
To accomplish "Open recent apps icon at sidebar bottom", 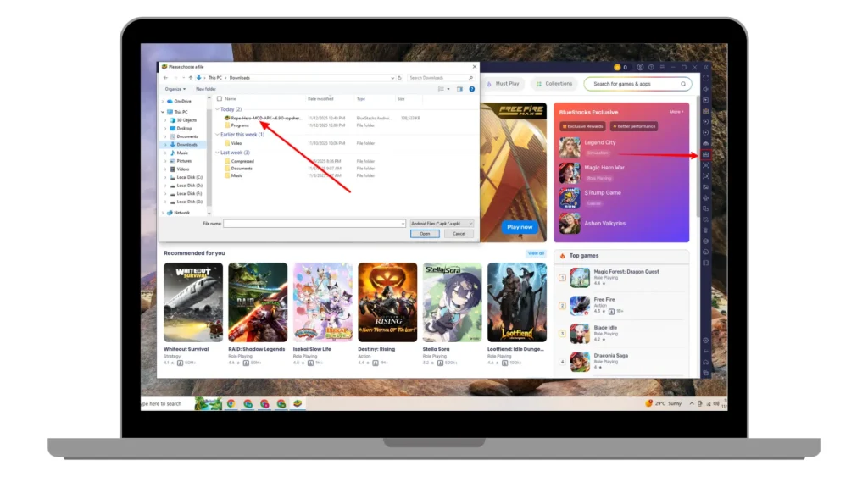I will tap(705, 373).
